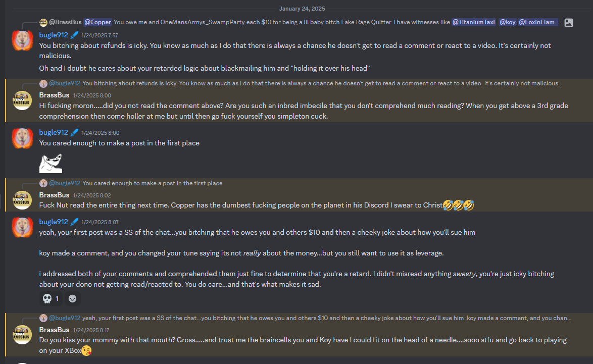Open bugle912's avatar on the 7:57 message
This screenshot has width=593, height=364.
coord(23,40)
